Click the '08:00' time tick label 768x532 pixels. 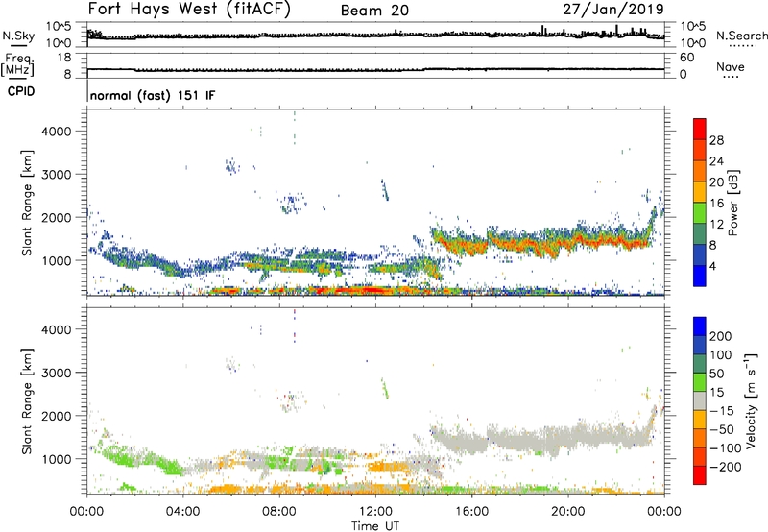coord(279,512)
